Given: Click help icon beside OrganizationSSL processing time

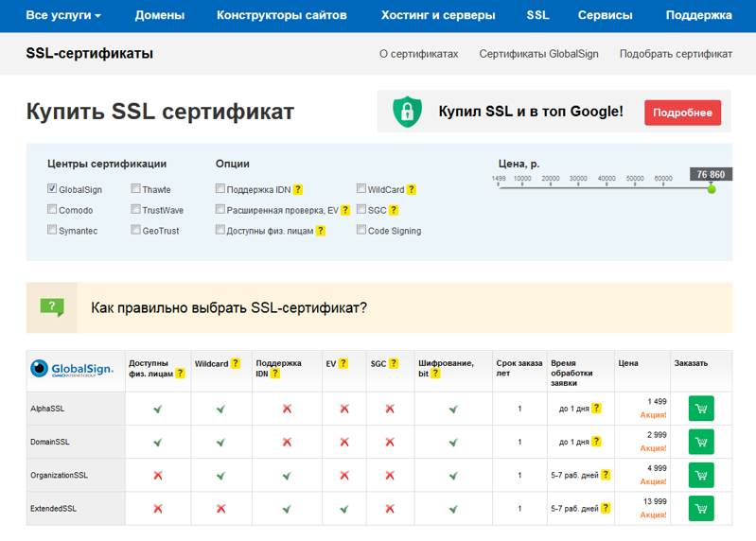Looking at the screenshot, I should pos(606,475).
